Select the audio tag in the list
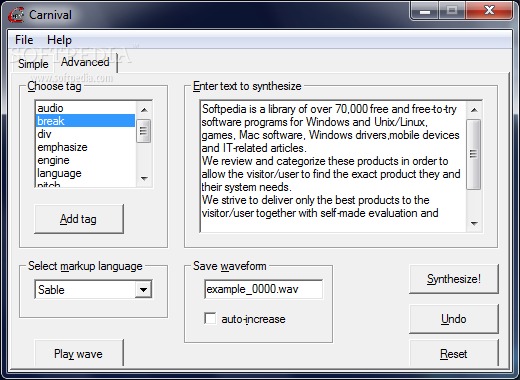The width and height of the screenshot is (520, 380). [x=86, y=108]
